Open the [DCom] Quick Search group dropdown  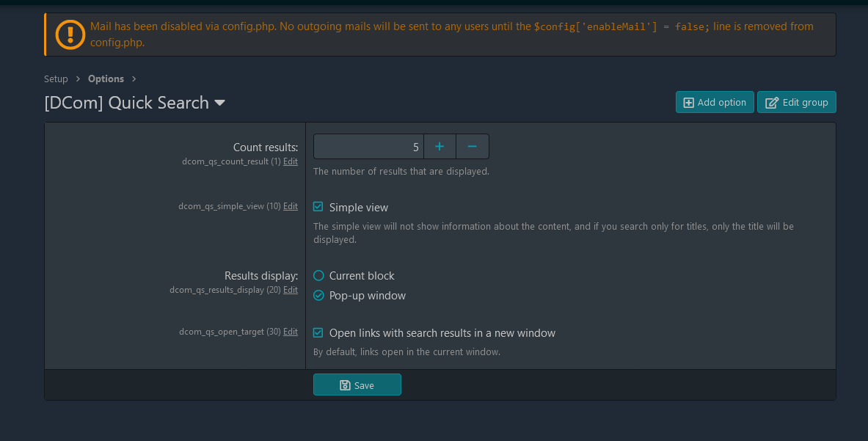click(x=219, y=103)
